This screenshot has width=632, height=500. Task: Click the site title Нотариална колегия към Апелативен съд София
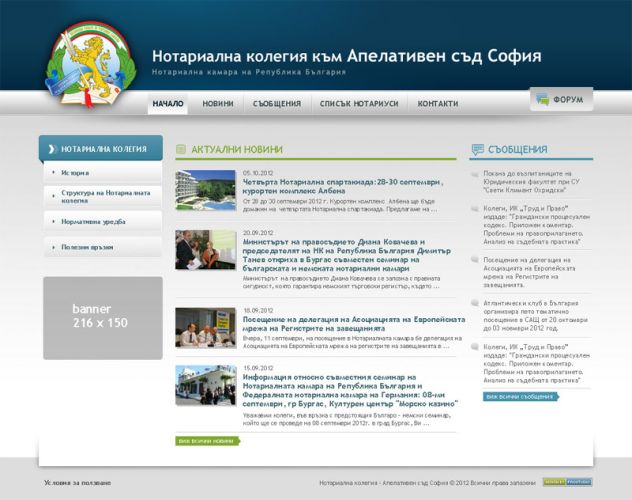pos(347,56)
